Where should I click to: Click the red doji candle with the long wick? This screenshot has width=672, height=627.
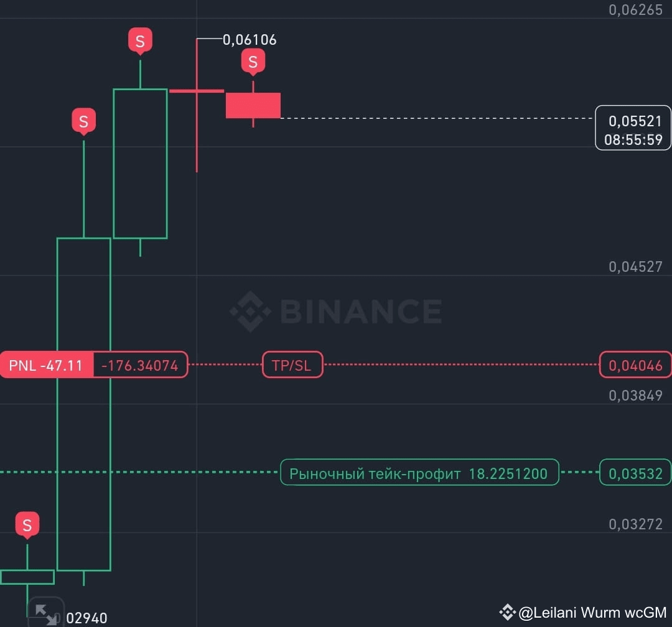coord(197,105)
